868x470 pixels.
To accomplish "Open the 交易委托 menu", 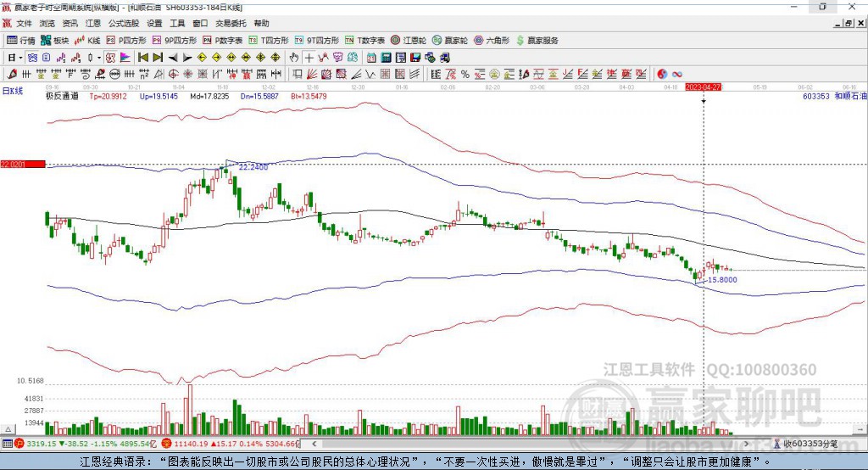I will point(231,23).
